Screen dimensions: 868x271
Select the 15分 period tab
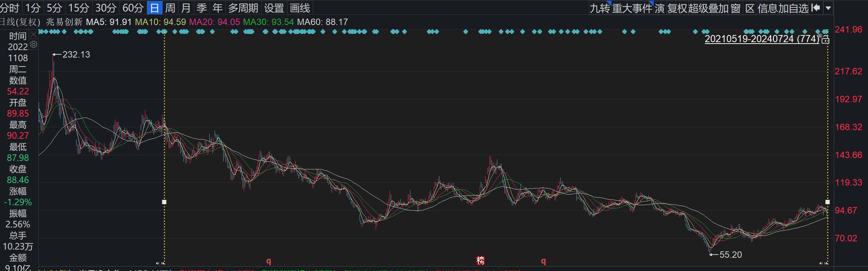pos(79,8)
